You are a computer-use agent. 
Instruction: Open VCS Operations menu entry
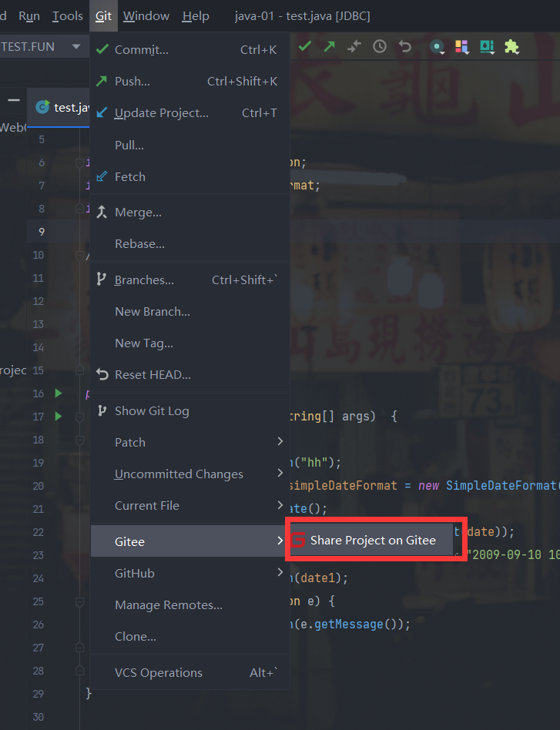pyautogui.click(x=190, y=673)
